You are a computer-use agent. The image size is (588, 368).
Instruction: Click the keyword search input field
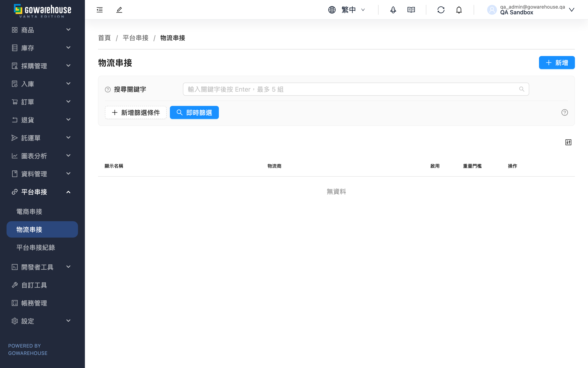(x=356, y=89)
